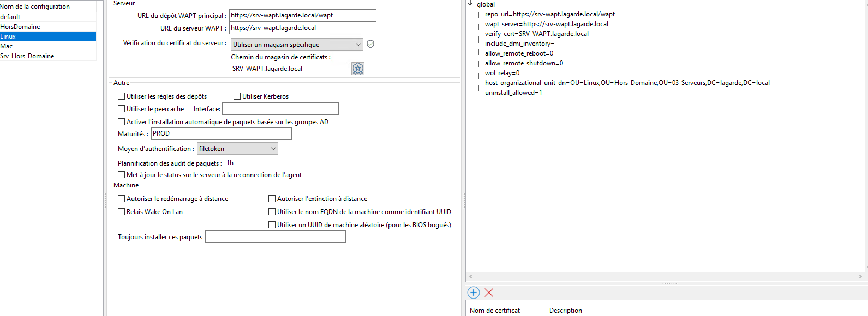Click the Description column header
The width and height of the screenshot is (868, 316).
566,311
